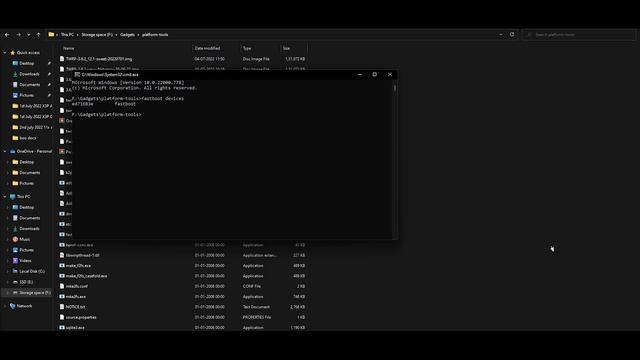
Task: Select the hprof-conv.exe application icon
Action: 62,245
